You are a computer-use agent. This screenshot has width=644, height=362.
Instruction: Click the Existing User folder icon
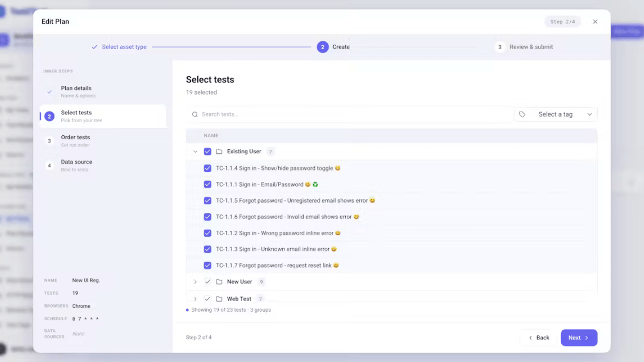(x=219, y=151)
